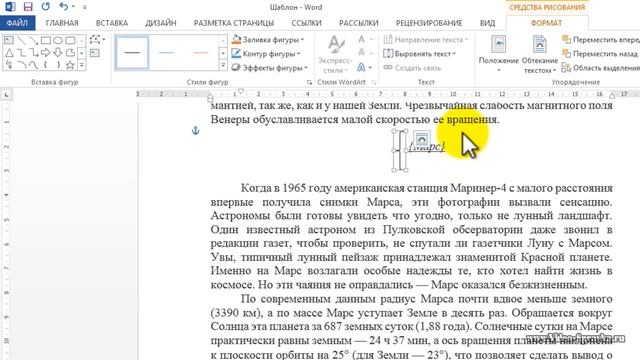The image size is (640, 360).
Task: Switch to the ДИЗАЙН tab
Action: point(161,23)
